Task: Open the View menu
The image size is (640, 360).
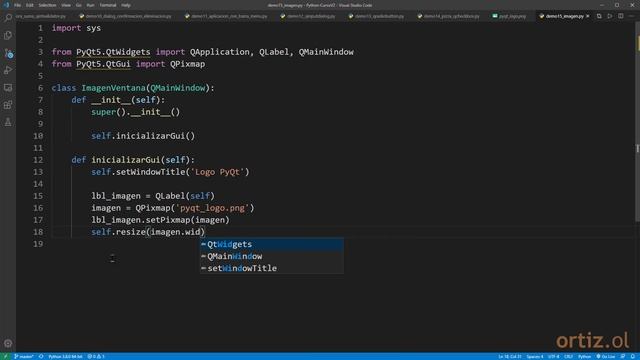Action: pyautogui.click(x=66, y=5)
